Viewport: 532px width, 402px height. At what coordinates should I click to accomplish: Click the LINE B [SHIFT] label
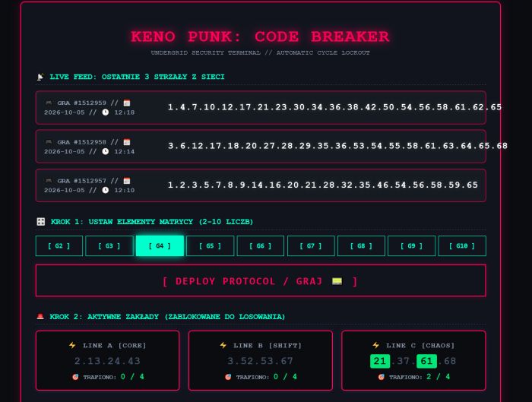(x=268, y=345)
